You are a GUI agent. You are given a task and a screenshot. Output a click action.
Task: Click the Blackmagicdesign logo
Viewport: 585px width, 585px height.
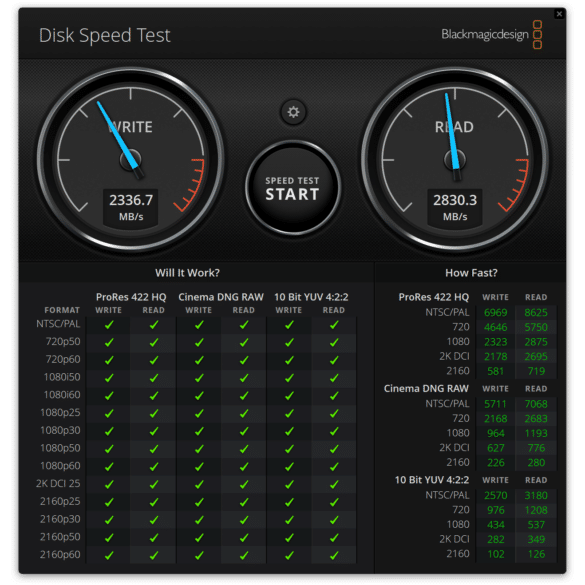[491, 34]
